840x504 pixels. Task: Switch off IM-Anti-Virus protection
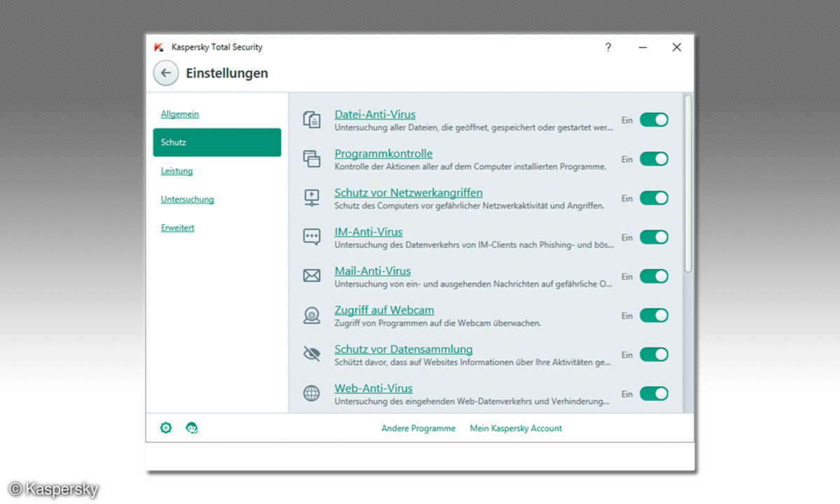pyautogui.click(x=654, y=237)
